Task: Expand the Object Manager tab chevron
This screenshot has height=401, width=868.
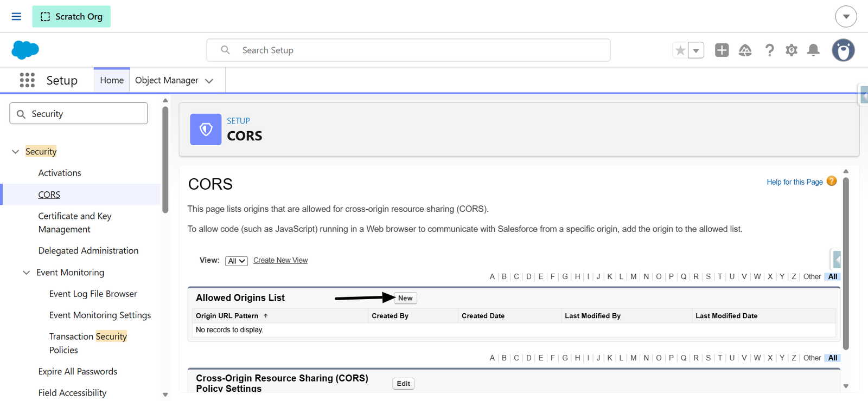Action: tap(209, 81)
